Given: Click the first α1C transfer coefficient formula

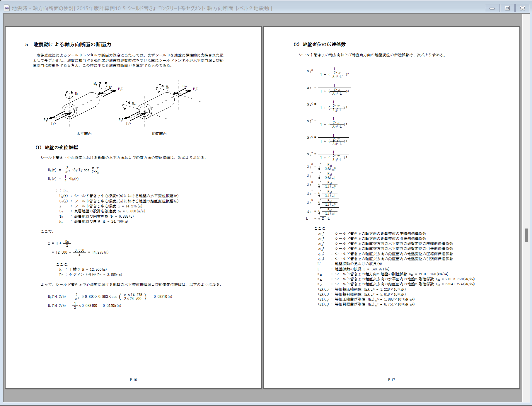Looking at the screenshot, I should (x=328, y=72).
